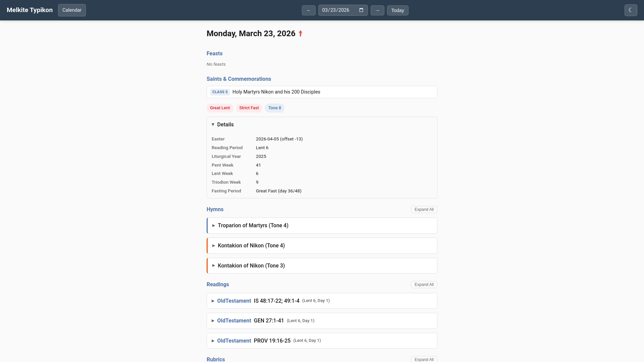Click the CLASS 5 badge

pyautogui.click(x=220, y=92)
